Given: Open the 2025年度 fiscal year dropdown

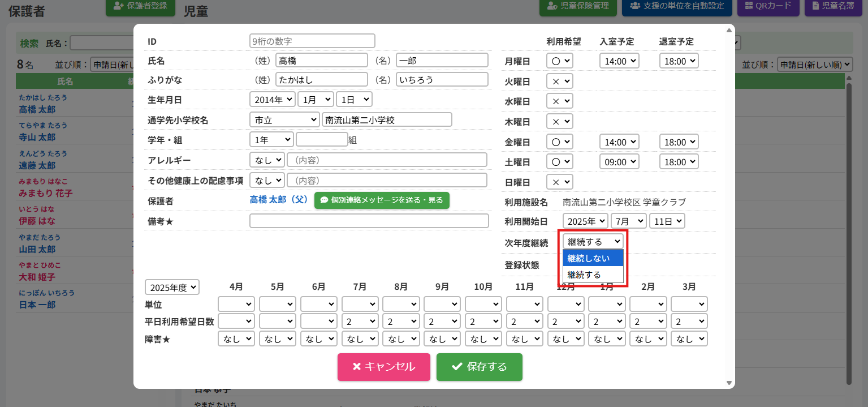Looking at the screenshot, I should point(172,287).
